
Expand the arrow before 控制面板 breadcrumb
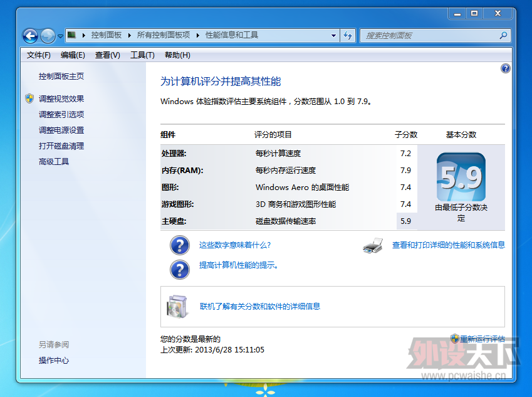coord(84,35)
